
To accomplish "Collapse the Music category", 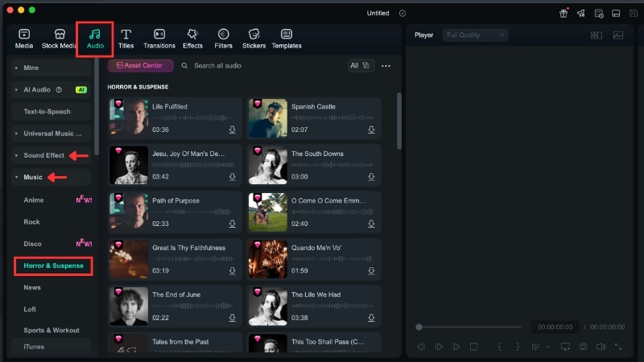I will click(51, 177).
